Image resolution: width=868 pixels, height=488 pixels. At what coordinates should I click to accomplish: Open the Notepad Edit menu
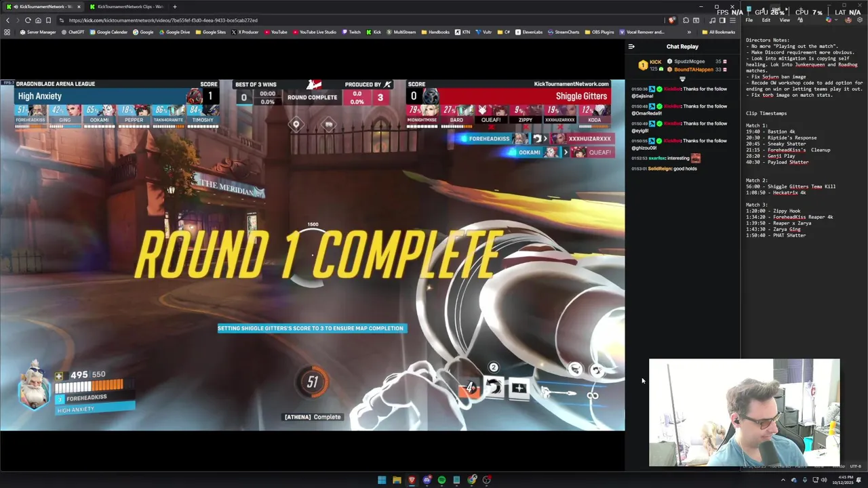click(x=766, y=20)
